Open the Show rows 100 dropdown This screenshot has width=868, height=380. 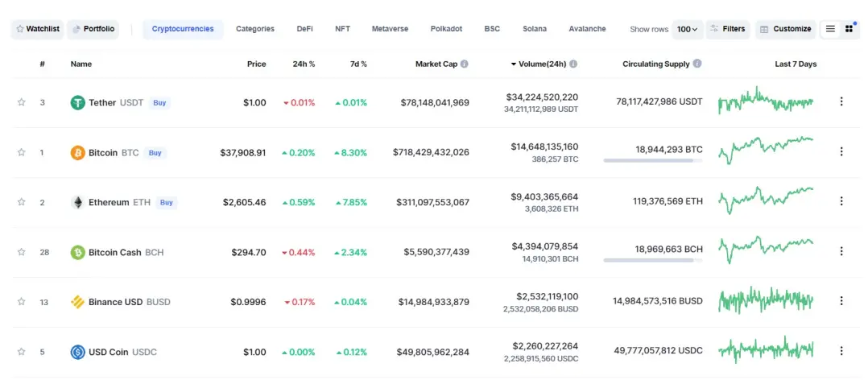(x=687, y=29)
